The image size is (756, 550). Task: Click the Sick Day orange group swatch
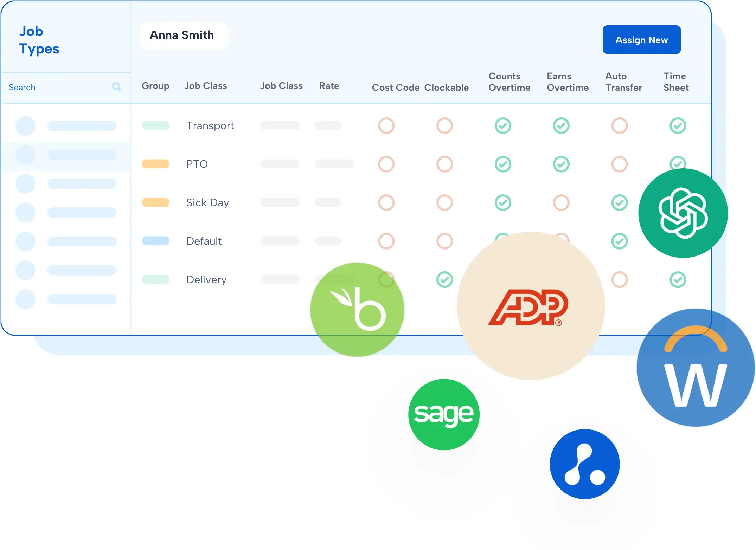point(155,202)
